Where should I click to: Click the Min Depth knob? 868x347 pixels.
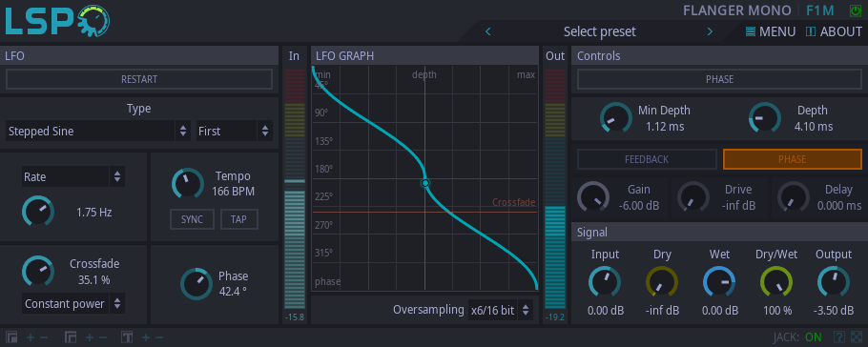pos(615,118)
